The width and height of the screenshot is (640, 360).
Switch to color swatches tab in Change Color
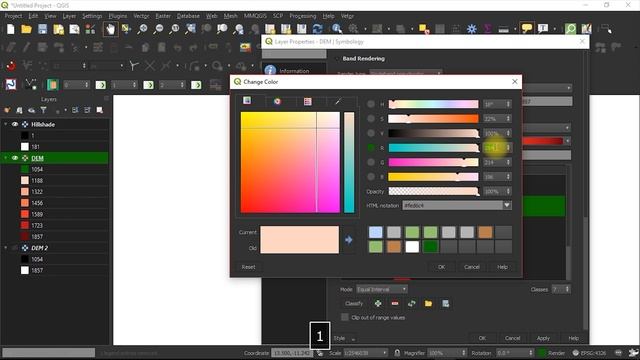click(308, 101)
